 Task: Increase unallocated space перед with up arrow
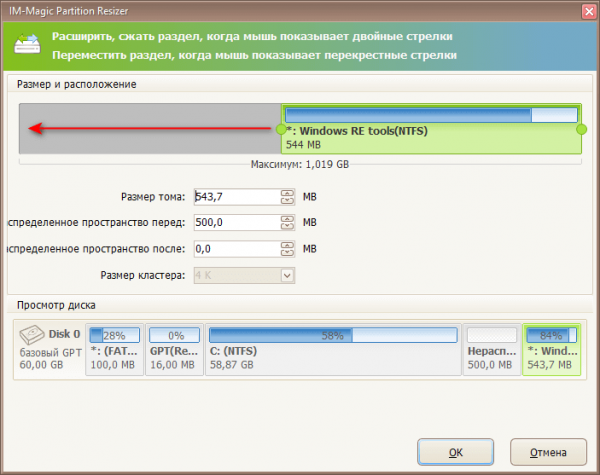point(287,219)
